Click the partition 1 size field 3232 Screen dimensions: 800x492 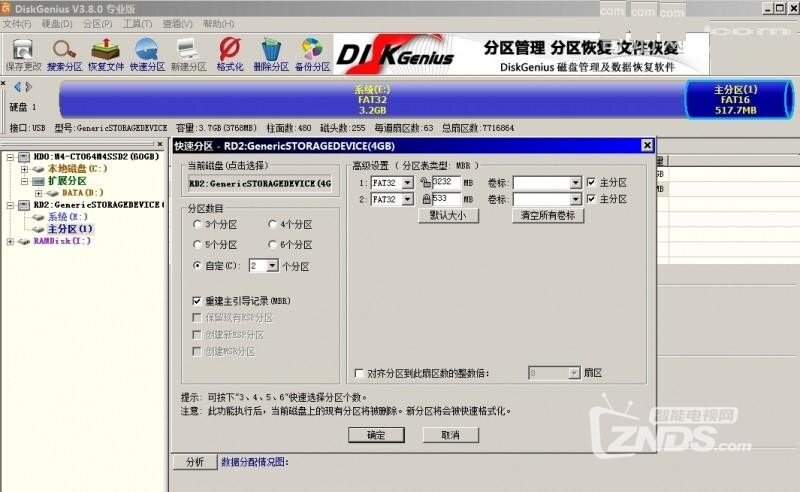[x=446, y=182]
